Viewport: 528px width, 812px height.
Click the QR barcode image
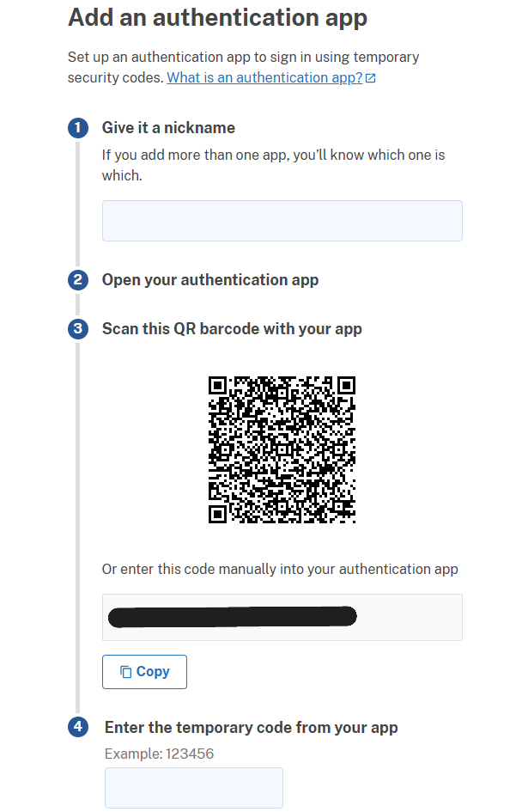282,449
